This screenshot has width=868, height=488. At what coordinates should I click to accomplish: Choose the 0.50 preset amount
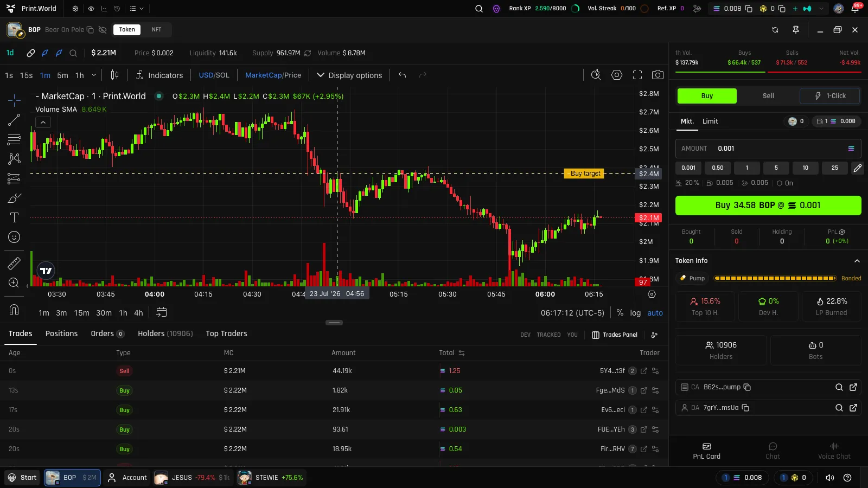point(718,168)
